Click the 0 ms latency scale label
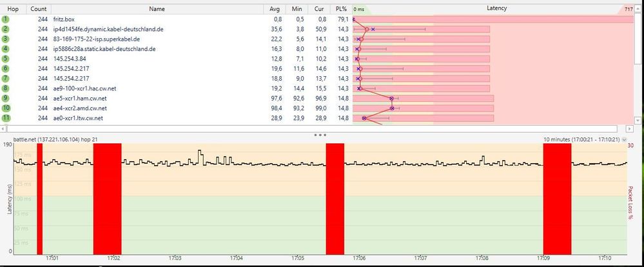 point(359,9)
